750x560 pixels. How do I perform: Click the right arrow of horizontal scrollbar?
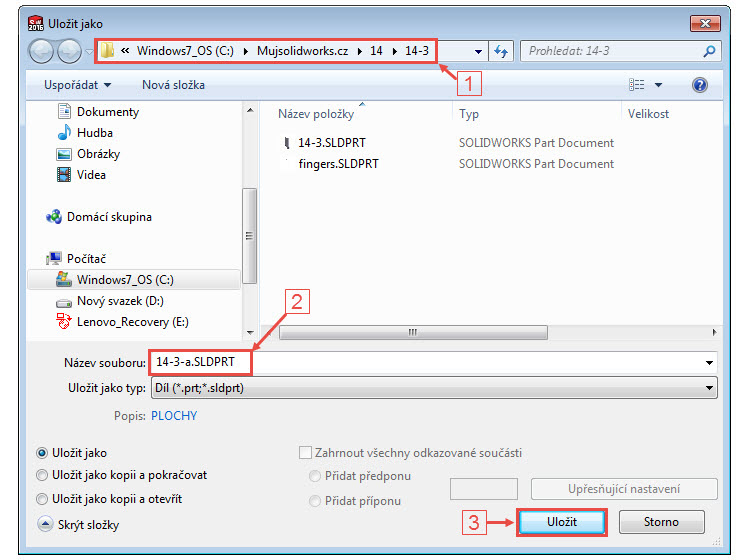coord(714,332)
